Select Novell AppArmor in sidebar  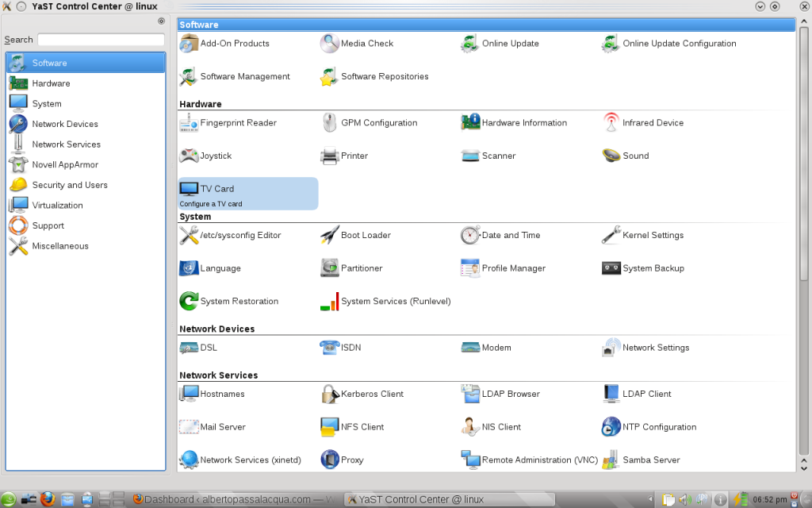pyautogui.click(x=86, y=165)
